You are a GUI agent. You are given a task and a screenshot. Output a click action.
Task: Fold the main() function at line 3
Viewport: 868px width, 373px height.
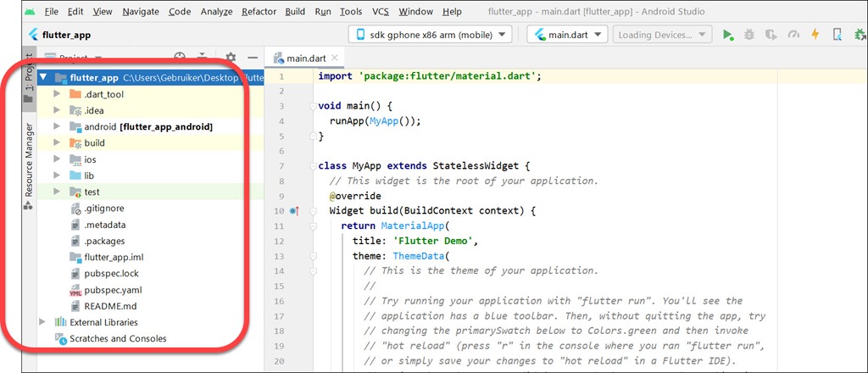[x=314, y=106]
